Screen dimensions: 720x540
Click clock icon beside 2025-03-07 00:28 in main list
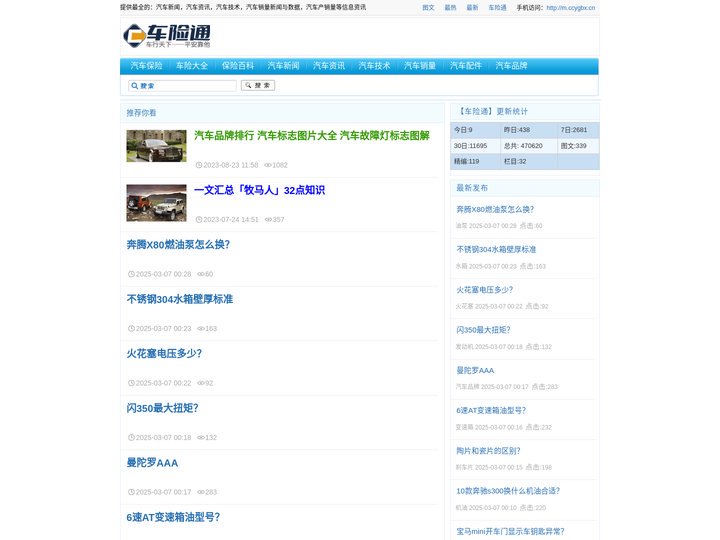pos(131,274)
